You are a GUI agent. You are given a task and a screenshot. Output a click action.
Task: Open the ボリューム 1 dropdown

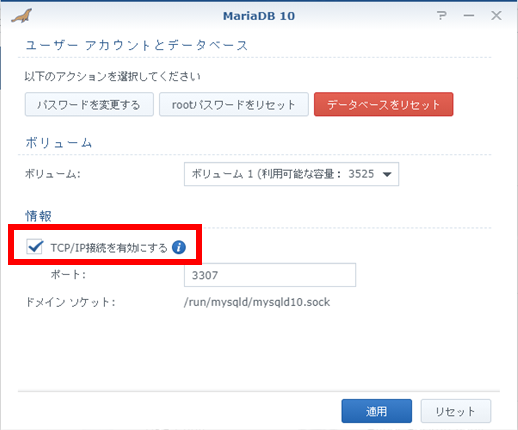[291, 174]
